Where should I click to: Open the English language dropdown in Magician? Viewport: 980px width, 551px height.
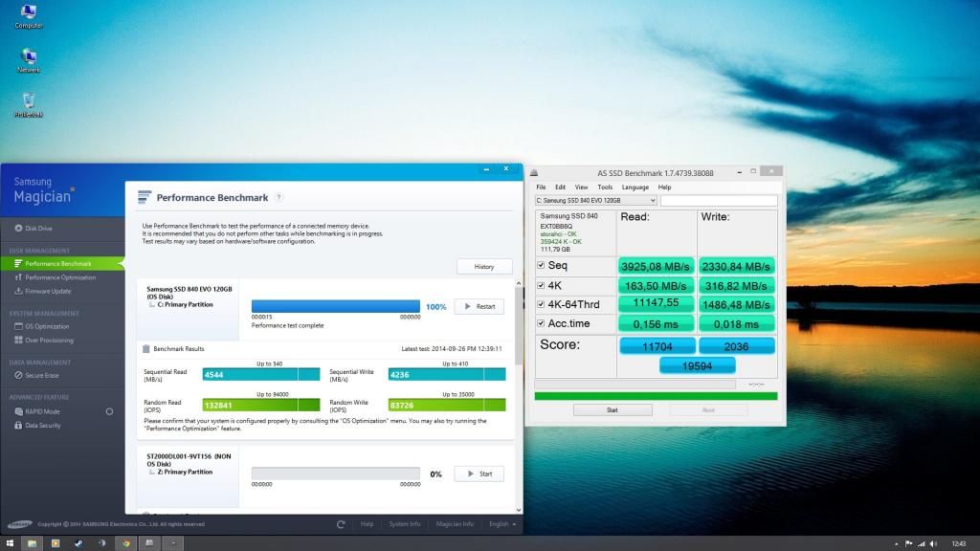pyautogui.click(x=502, y=524)
